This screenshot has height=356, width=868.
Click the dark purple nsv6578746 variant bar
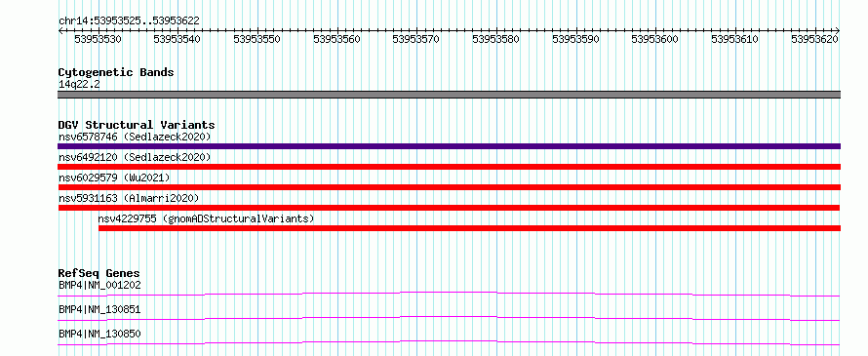(449, 146)
